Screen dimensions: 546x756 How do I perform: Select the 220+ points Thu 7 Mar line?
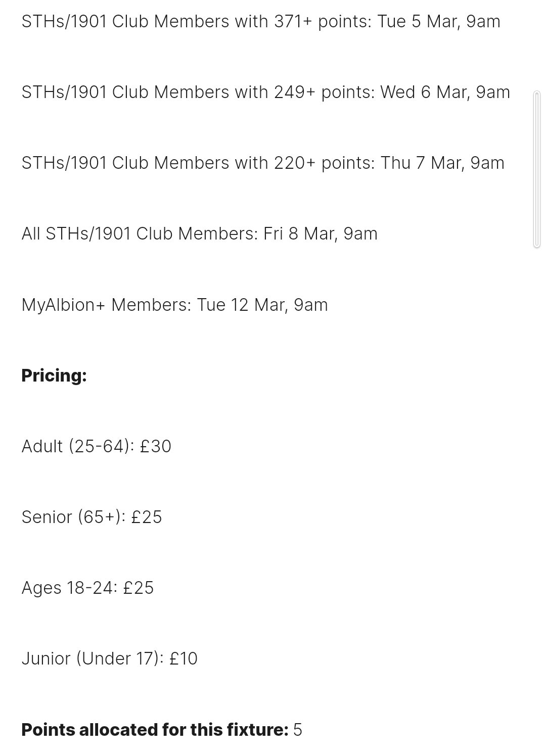point(263,163)
